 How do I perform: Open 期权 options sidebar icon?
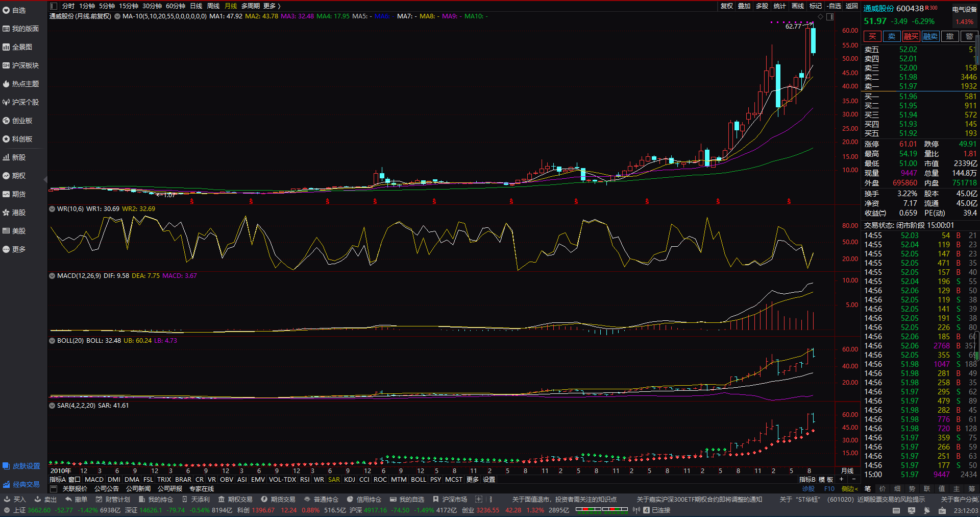click(6, 176)
